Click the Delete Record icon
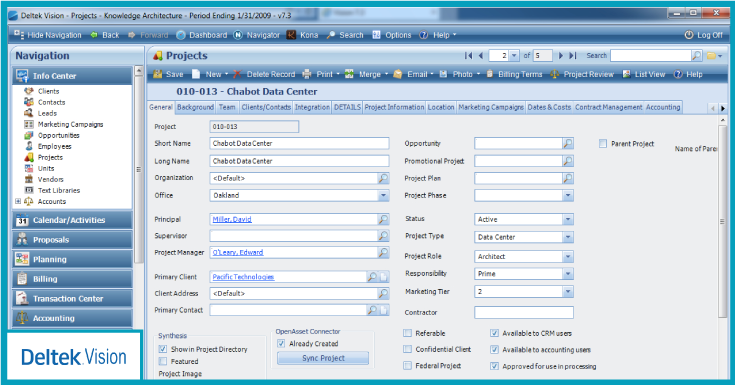The width and height of the screenshot is (735, 385). pyautogui.click(x=238, y=74)
